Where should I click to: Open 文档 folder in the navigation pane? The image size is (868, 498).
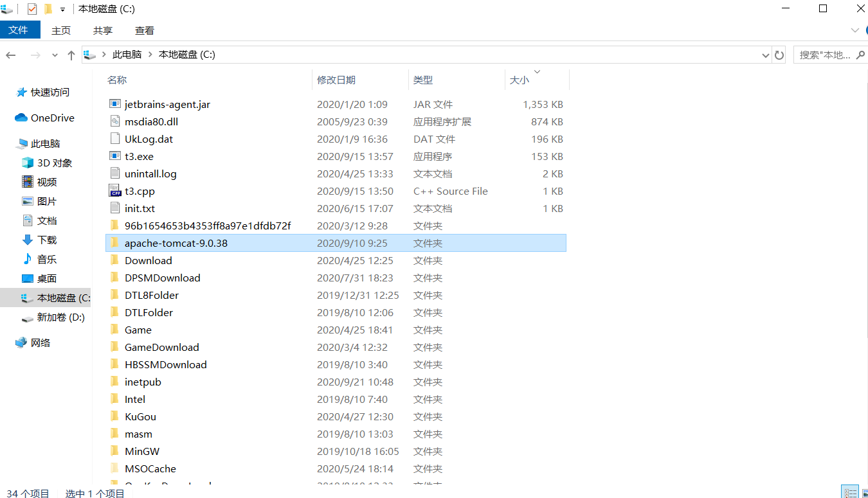pyautogui.click(x=47, y=221)
